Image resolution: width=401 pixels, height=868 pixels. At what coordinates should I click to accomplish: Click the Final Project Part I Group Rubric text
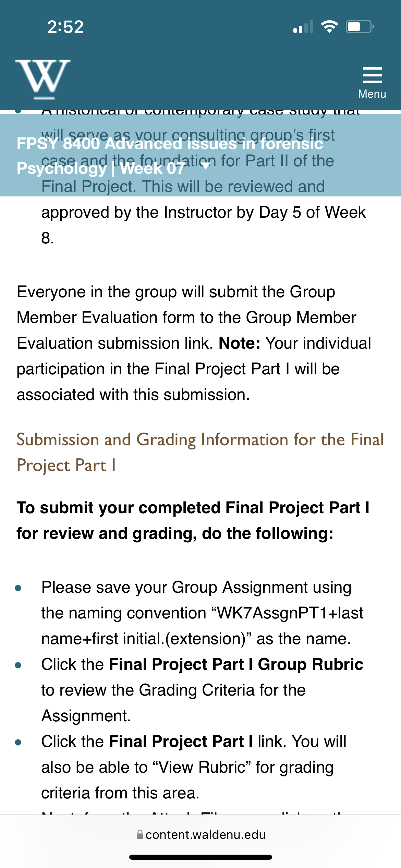point(236,664)
